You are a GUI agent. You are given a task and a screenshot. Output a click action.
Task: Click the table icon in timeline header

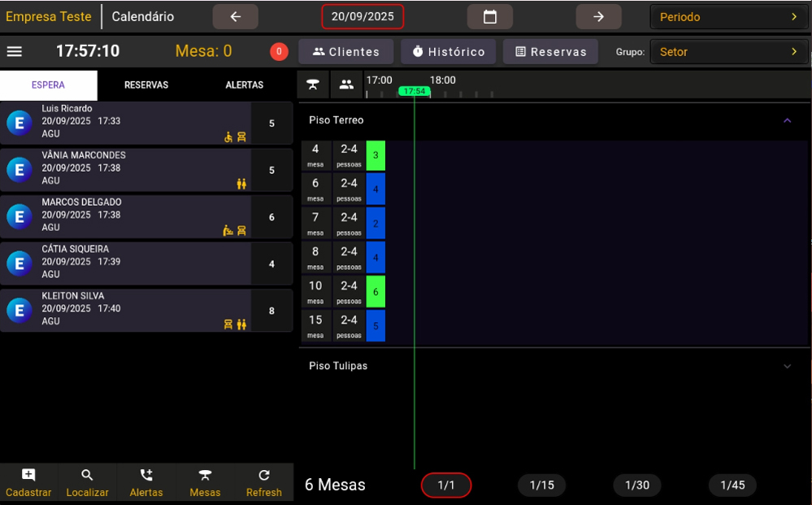pyautogui.click(x=313, y=84)
